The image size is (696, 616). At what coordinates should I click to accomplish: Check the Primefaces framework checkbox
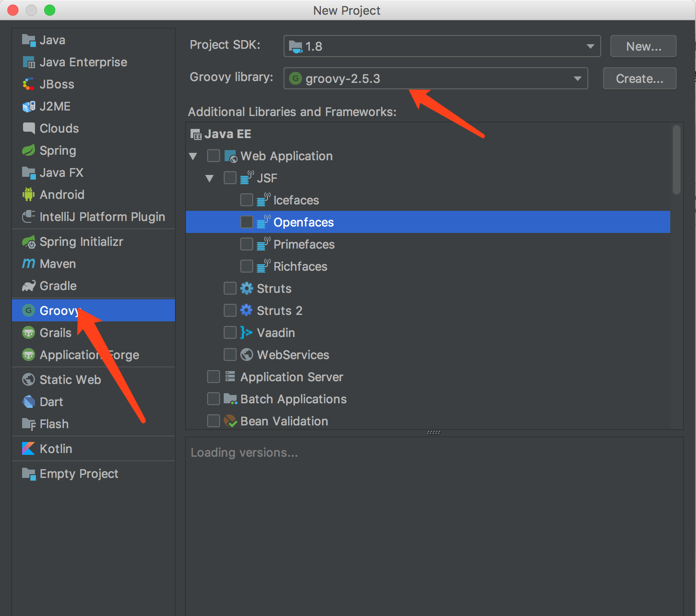point(247,244)
